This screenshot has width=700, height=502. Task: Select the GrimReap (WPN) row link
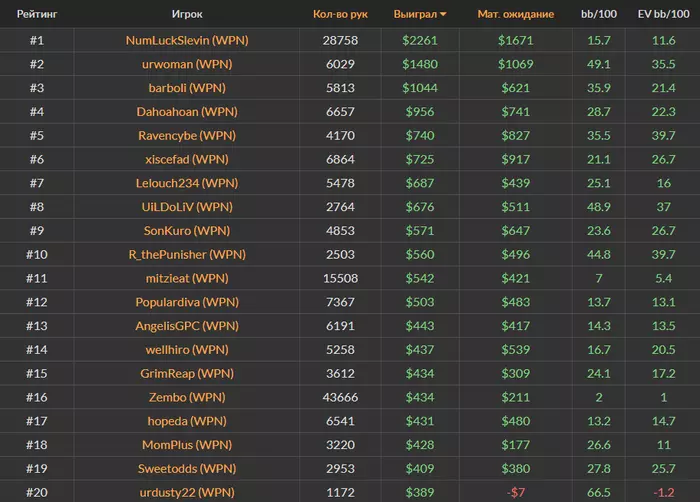(x=187, y=373)
